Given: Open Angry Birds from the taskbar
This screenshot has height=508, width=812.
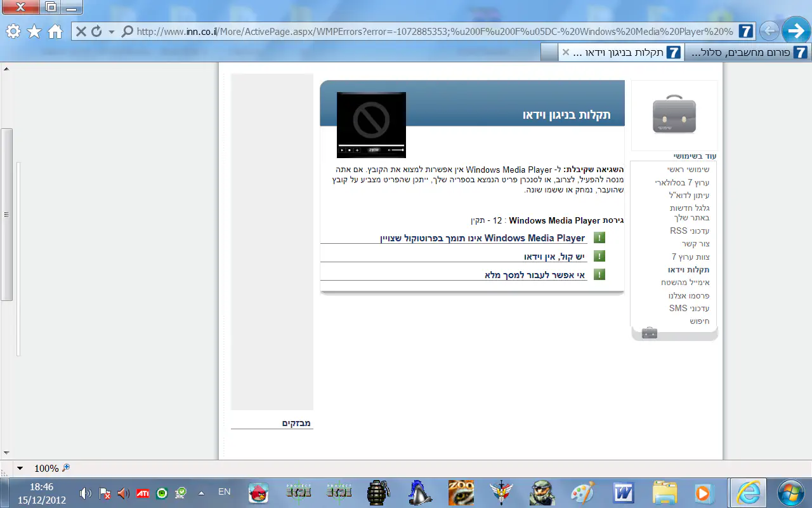Looking at the screenshot, I should pyautogui.click(x=258, y=492).
